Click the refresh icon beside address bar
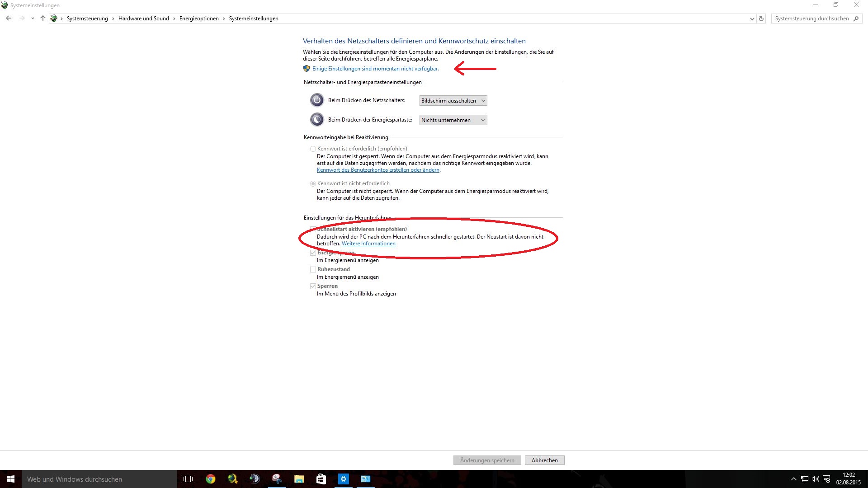Viewport: 868px width, 488px height. coord(761,19)
